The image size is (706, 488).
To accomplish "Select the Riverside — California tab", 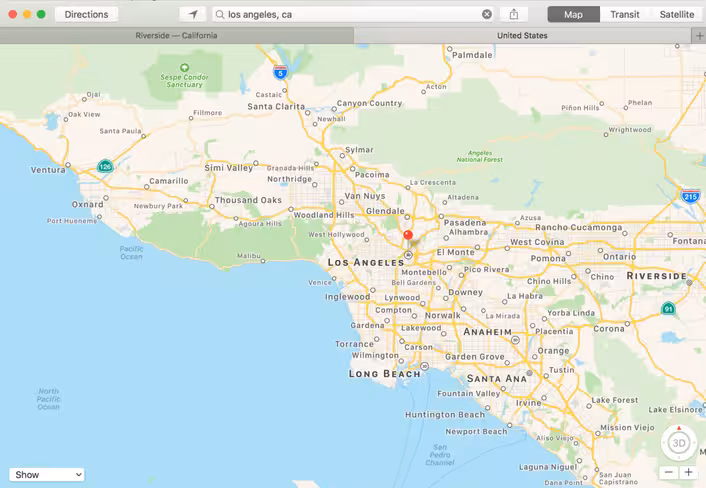I will point(176,36).
